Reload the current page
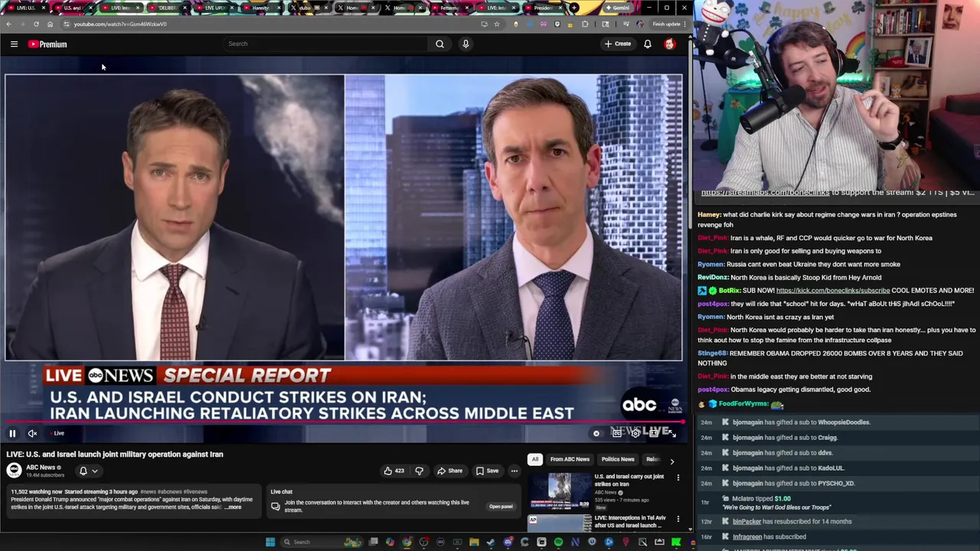Viewport: 980px width, 551px height. pyautogui.click(x=36, y=24)
